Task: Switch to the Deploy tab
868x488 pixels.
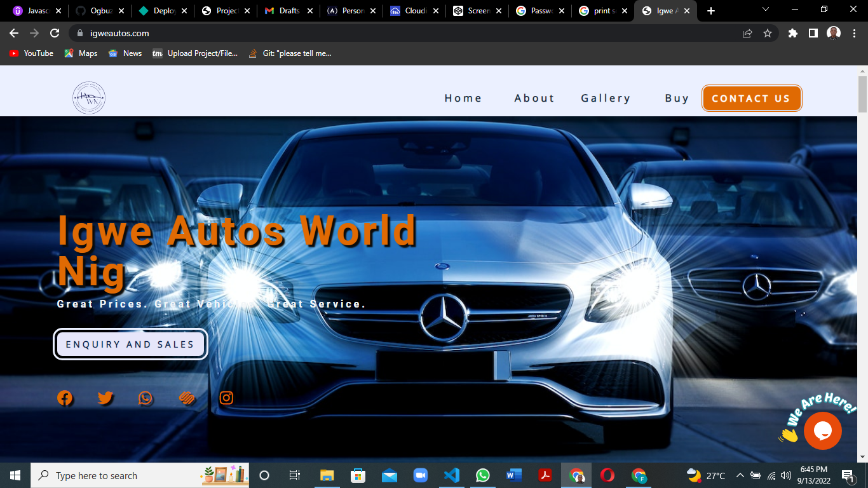Action: 163,11
